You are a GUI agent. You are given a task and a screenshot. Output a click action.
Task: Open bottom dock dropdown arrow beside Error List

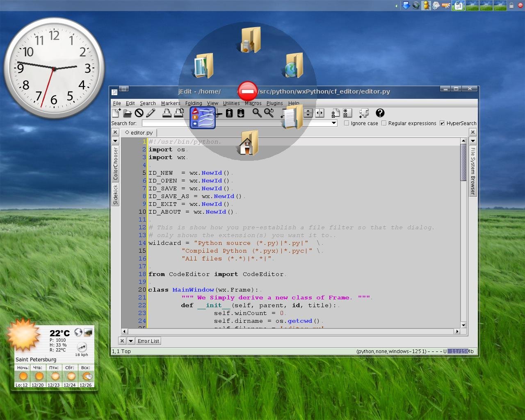click(130, 341)
